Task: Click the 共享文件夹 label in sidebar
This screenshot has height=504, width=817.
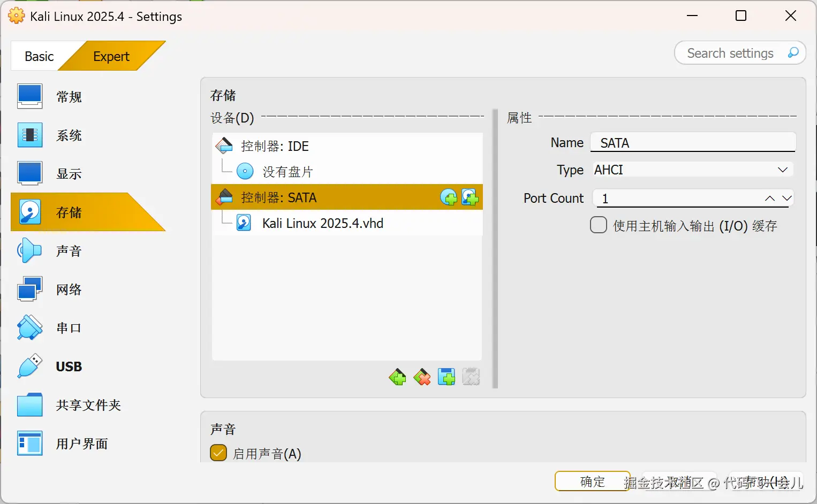Action: (x=88, y=405)
